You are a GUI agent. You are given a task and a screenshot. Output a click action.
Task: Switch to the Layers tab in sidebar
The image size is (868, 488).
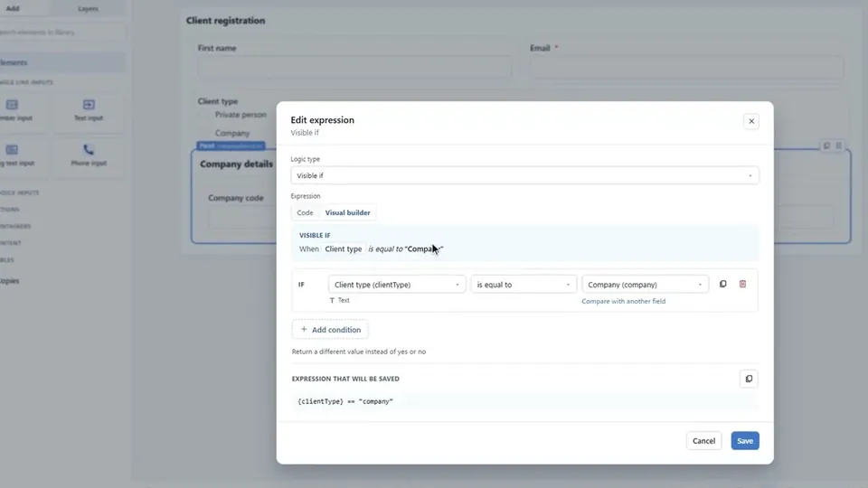(x=88, y=8)
